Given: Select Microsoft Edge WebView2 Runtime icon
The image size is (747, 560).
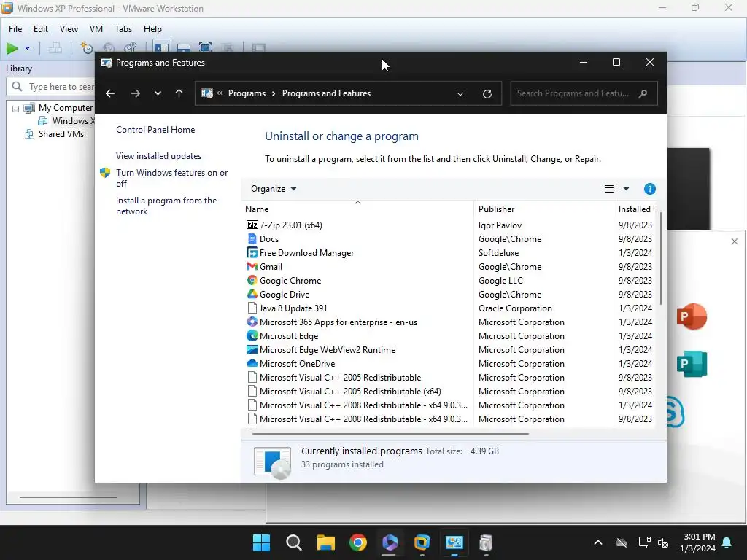Looking at the screenshot, I should pos(252,349).
